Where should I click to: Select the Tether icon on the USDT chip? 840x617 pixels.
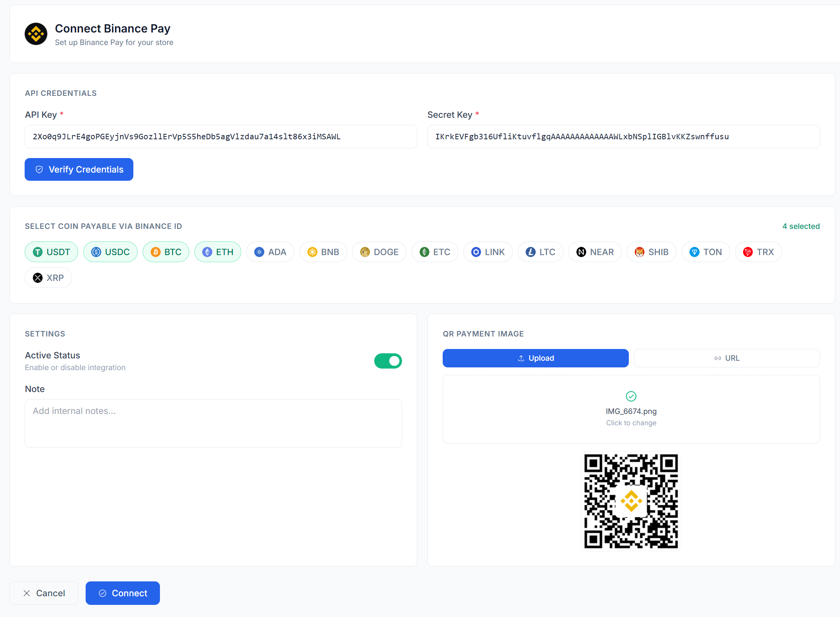[38, 252]
